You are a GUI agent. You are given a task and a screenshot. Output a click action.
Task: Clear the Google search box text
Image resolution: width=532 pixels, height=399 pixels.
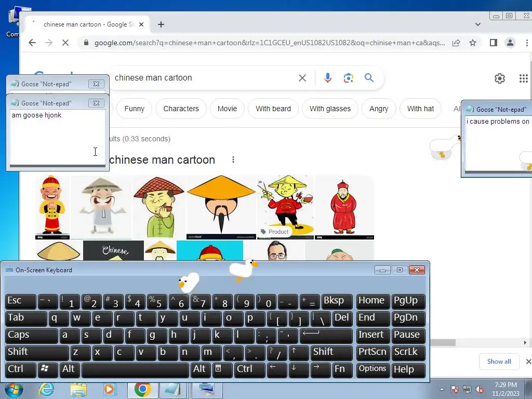302,78
